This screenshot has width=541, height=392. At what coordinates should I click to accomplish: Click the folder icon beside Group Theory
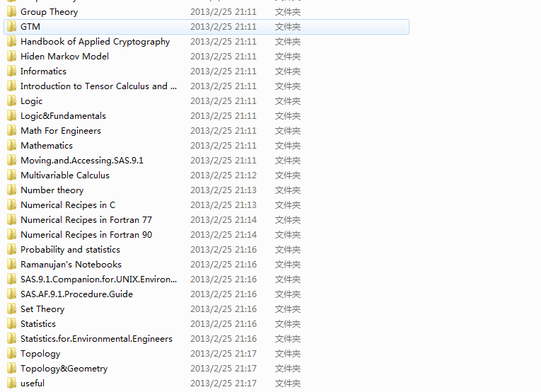(11, 12)
